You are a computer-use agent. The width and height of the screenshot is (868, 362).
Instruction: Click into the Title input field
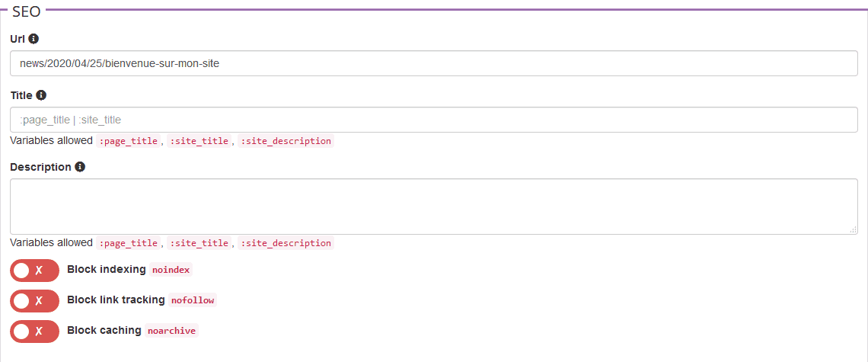[x=434, y=120]
